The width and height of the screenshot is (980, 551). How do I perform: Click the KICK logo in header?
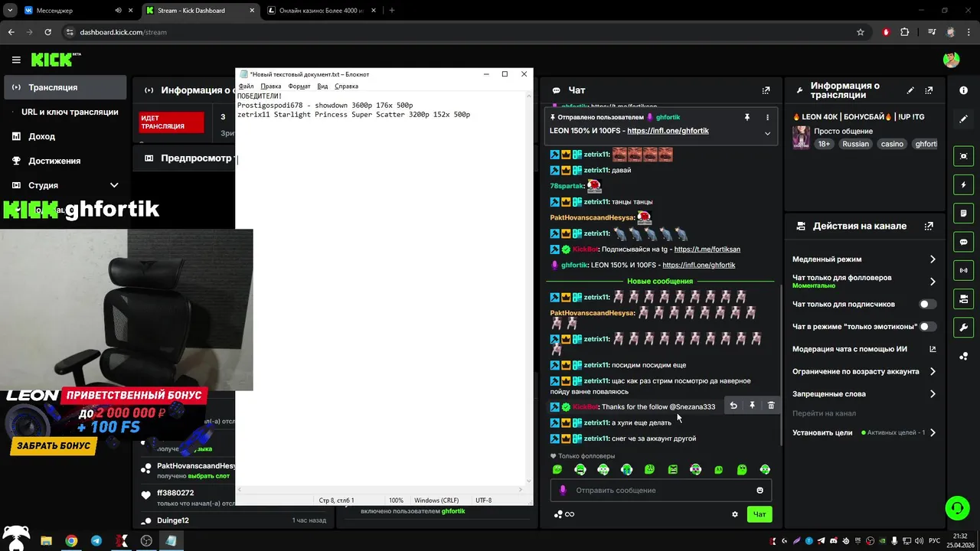click(x=56, y=60)
